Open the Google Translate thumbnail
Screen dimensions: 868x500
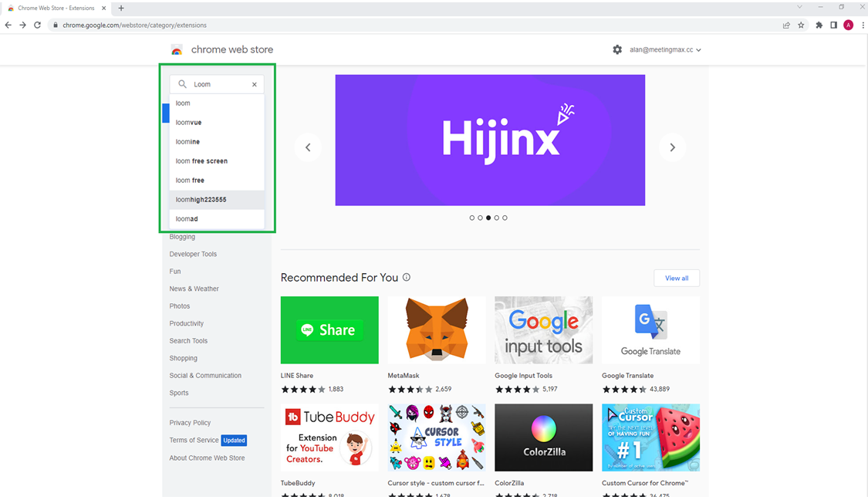650,330
